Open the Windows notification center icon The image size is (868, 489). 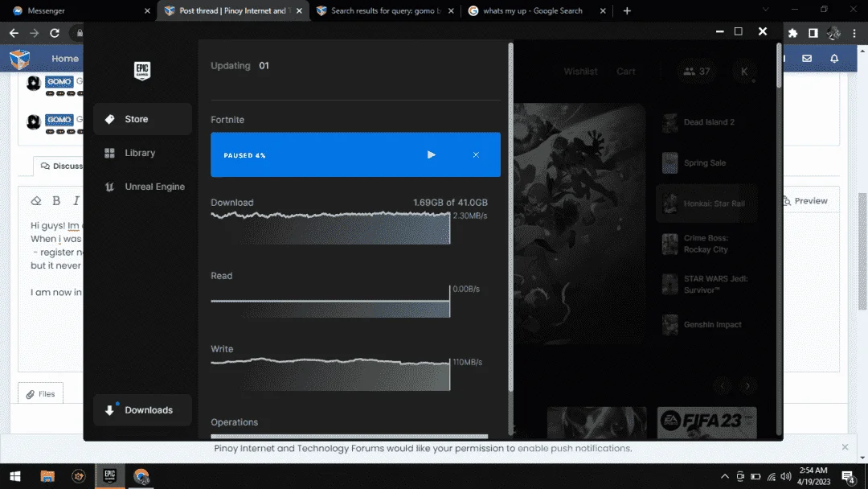pyautogui.click(x=848, y=476)
